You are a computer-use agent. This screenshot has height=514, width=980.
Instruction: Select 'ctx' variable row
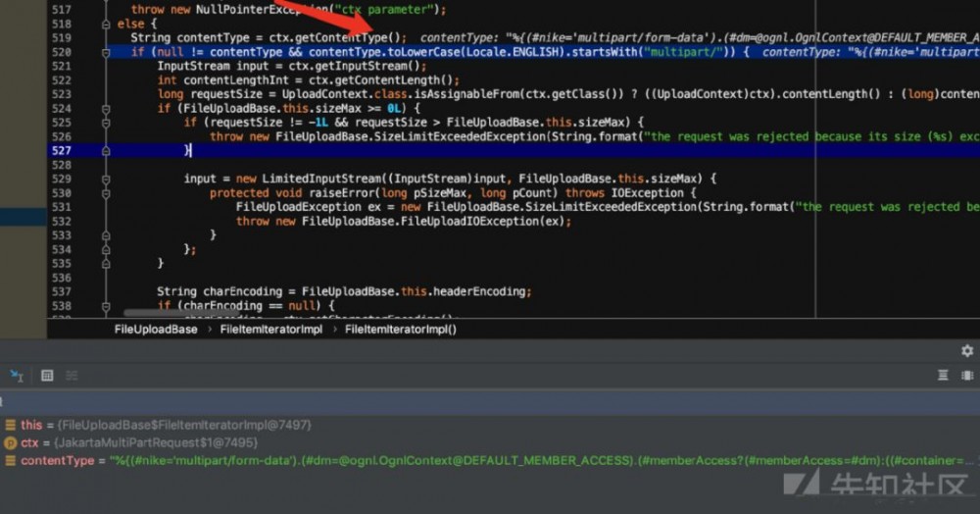pyautogui.click(x=490, y=442)
